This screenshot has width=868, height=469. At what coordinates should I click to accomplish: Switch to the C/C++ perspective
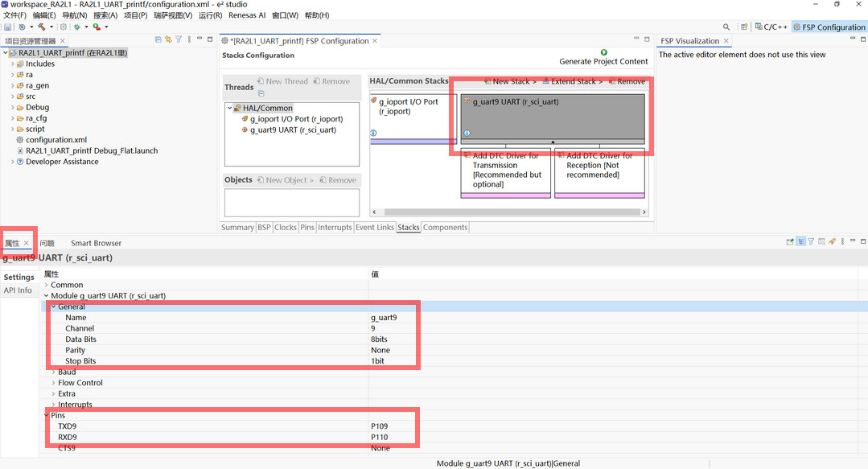771,27
